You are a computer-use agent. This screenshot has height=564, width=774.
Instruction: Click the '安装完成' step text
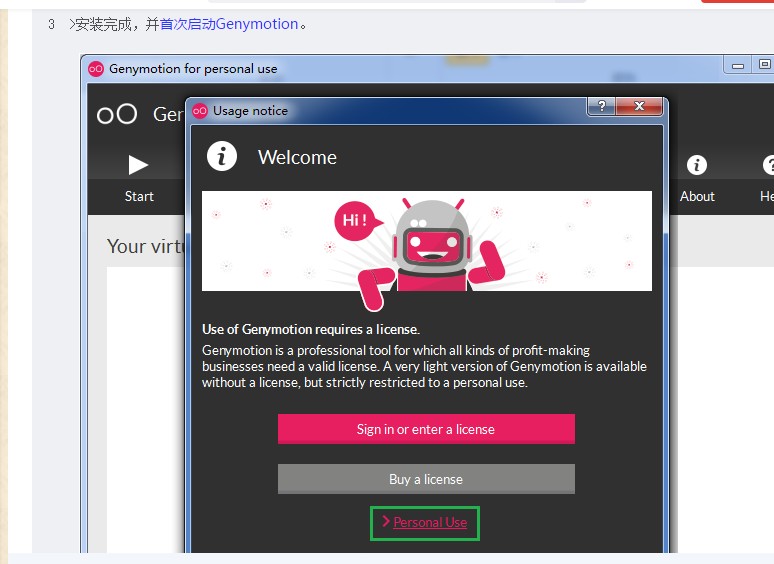pyautogui.click(x=103, y=24)
